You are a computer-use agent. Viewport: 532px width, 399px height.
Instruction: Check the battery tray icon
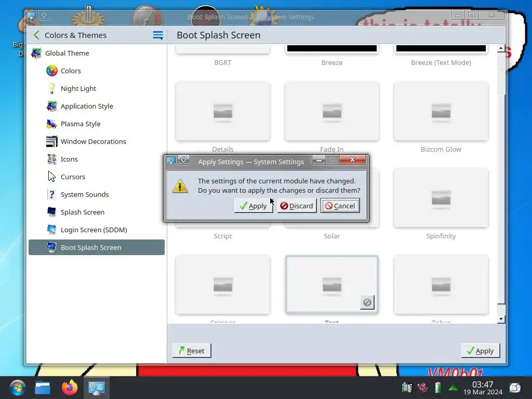pos(437,387)
